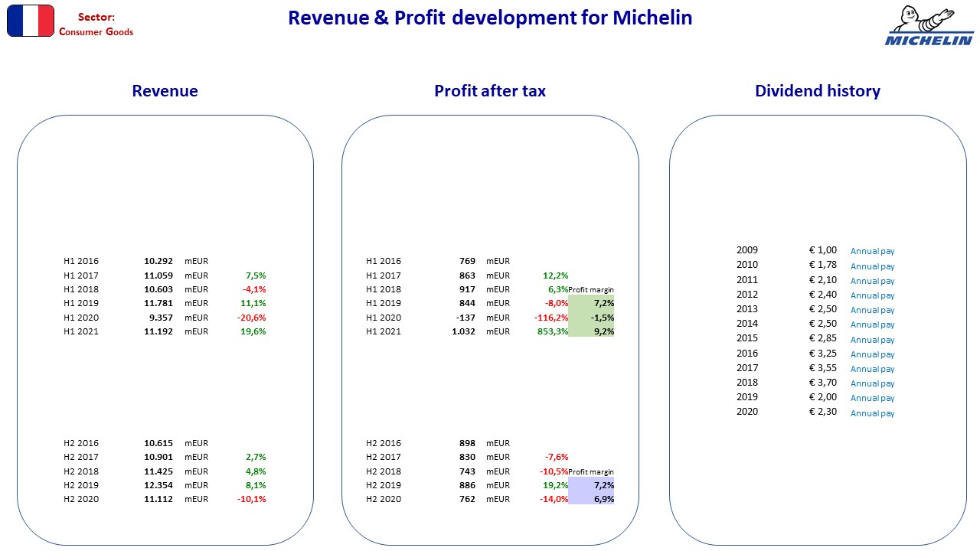Click revenue growth 7,5% for H1 2017
The image size is (980, 551).
coord(256,275)
